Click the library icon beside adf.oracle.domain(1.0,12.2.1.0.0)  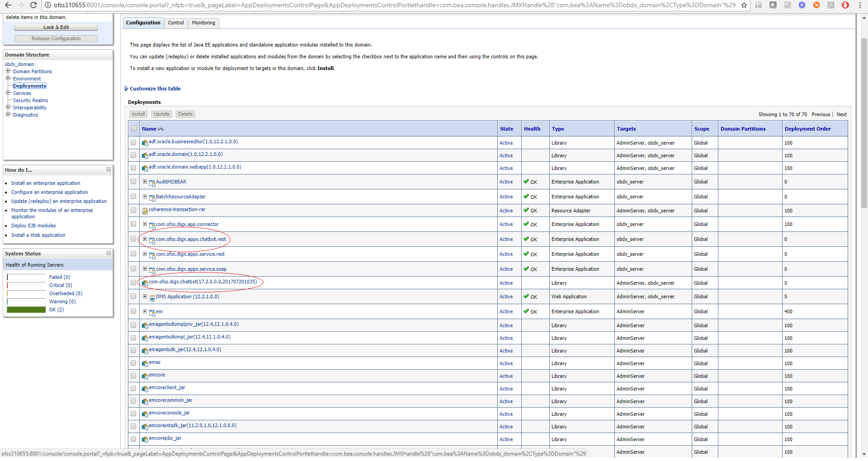tap(145, 156)
